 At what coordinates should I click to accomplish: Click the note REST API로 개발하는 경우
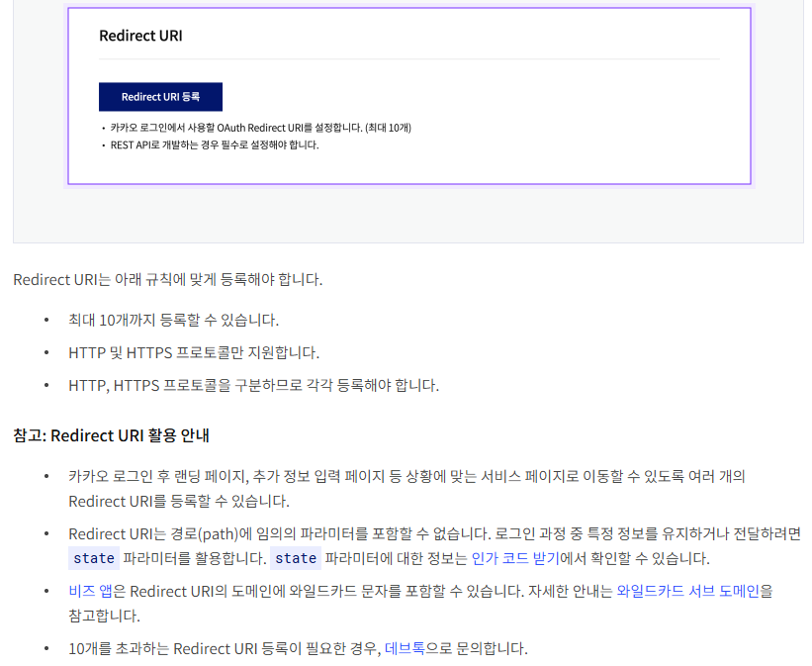[x=215, y=145]
